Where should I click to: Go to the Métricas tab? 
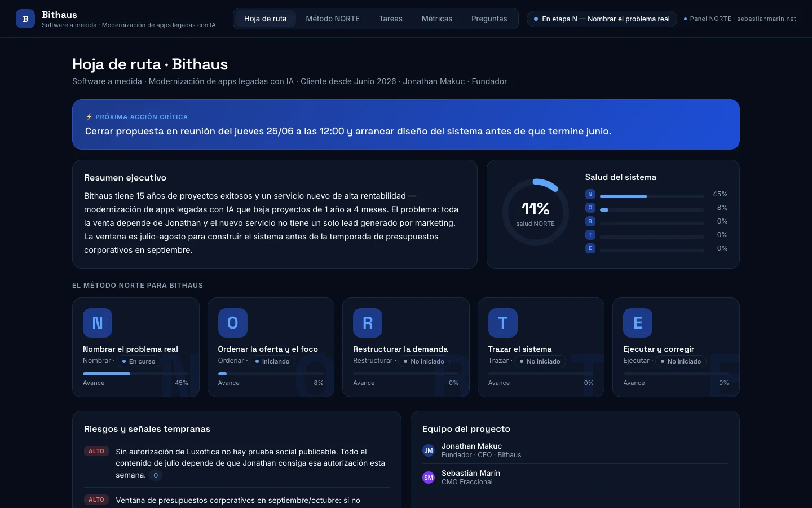tap(437, 19)
